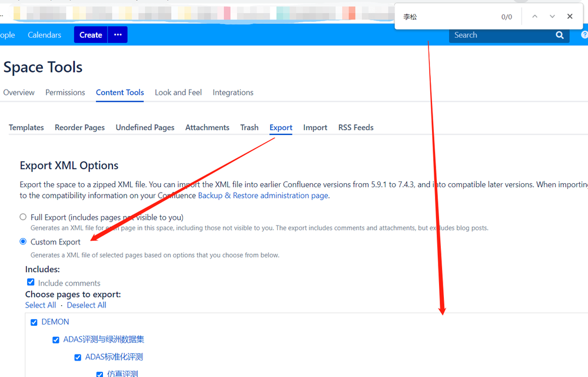This screenshot has height=377, width=588.
Task: Open the 仿真评测 page link
Action: 122,373
